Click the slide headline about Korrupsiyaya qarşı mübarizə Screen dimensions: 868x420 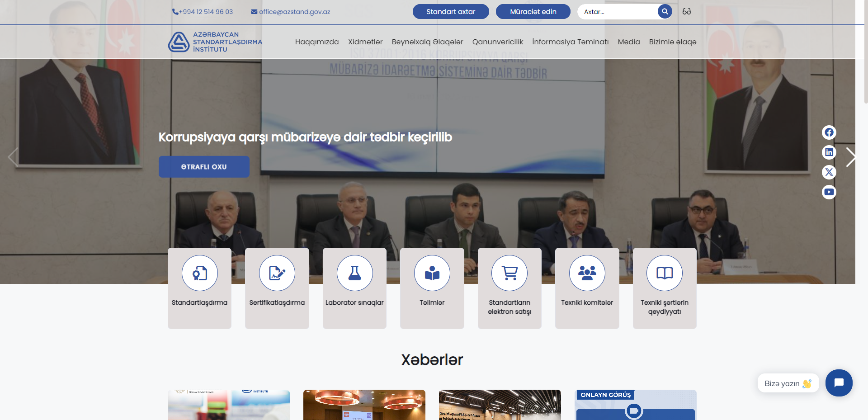(305, 137)
